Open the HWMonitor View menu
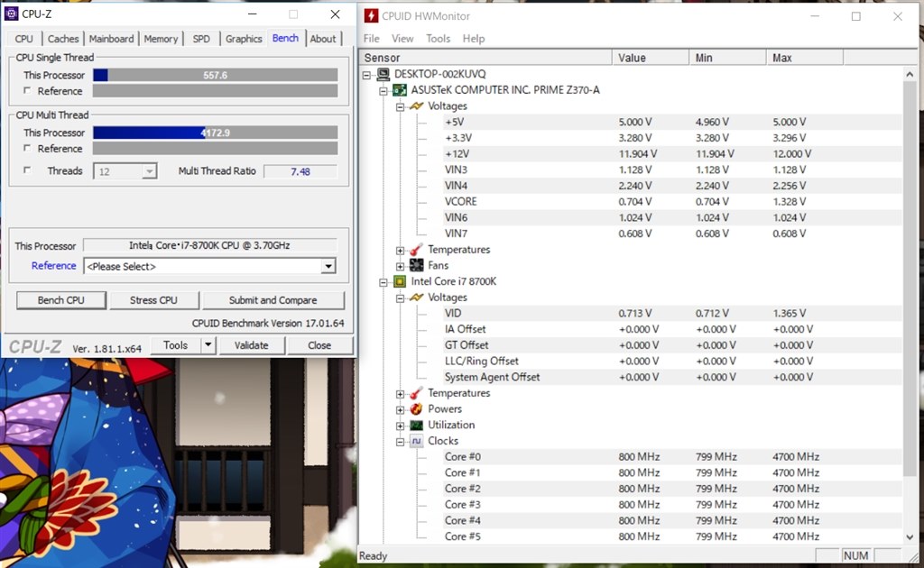 tap(402, 38)
